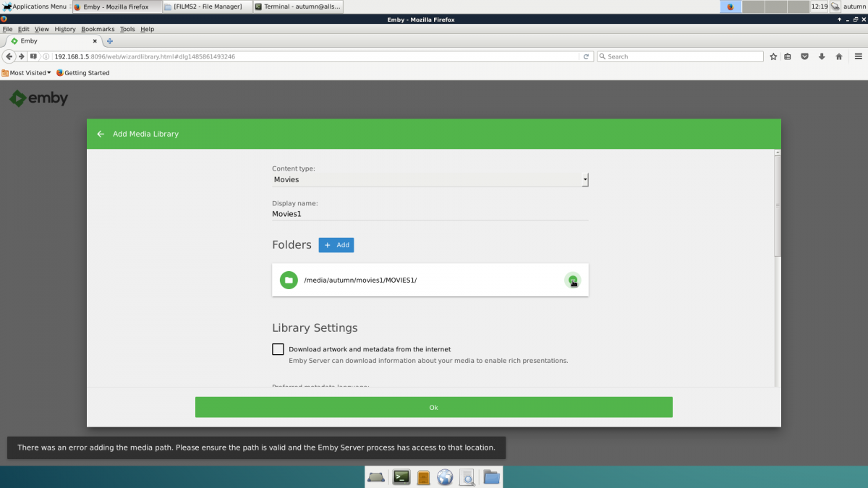The image size is (868, 488).
Task: Click the blue Add folder button
Action: coord(336,245)
